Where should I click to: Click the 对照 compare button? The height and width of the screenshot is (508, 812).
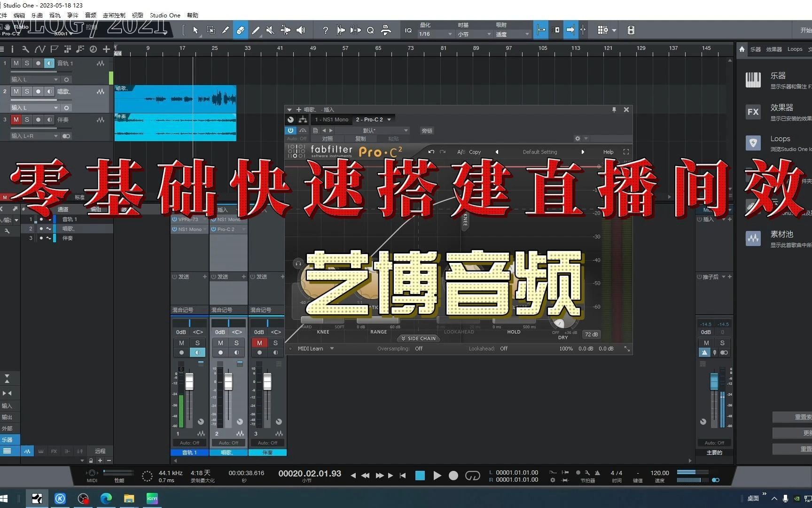(328, 139)
